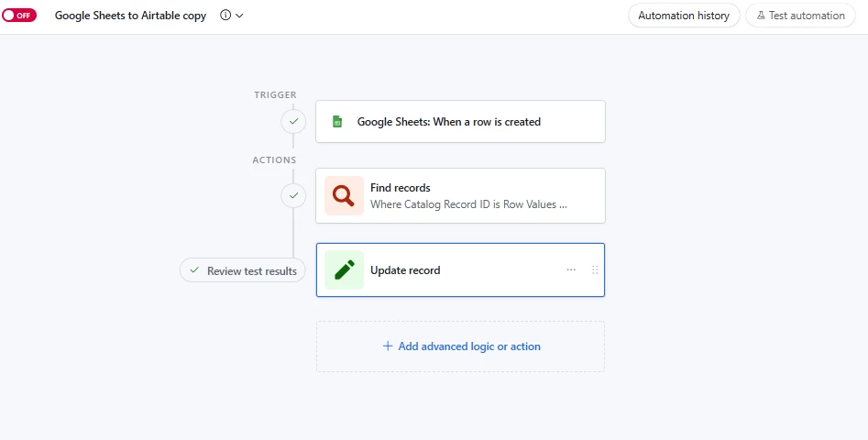Select the Find records action
The width and height of the screenshot is (868, 440).
460,195
